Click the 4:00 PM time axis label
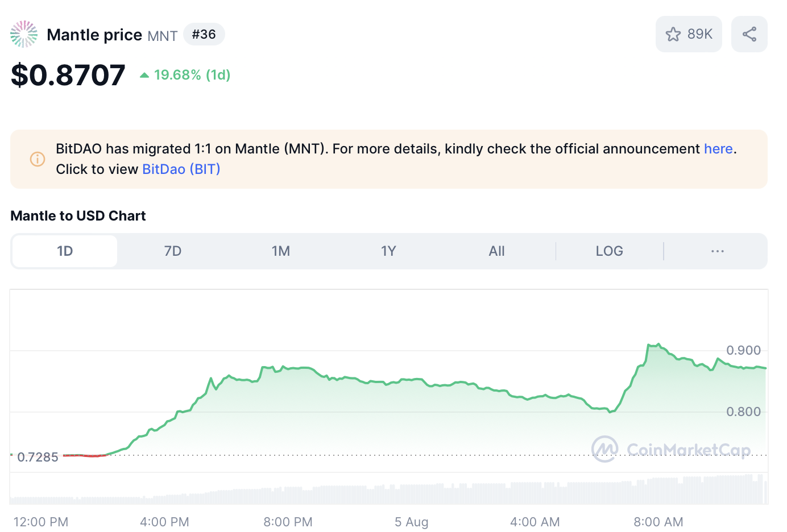The image size is (787, 532). pyautogui.click(x=164, y=522)
